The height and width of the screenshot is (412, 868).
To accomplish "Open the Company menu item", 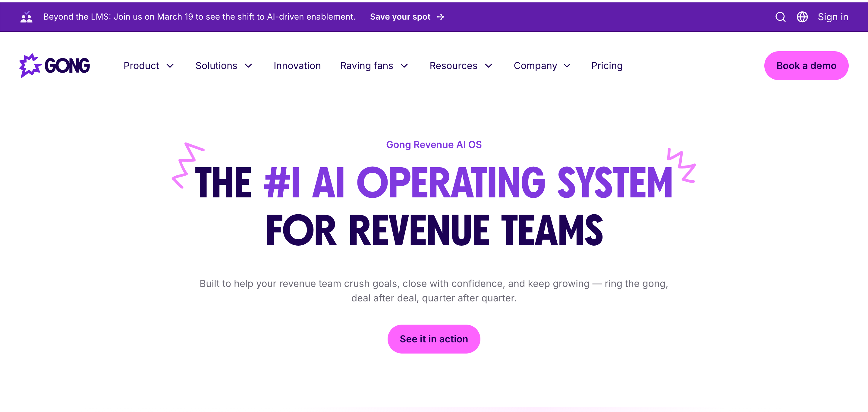I will click(x=536, y=66).
